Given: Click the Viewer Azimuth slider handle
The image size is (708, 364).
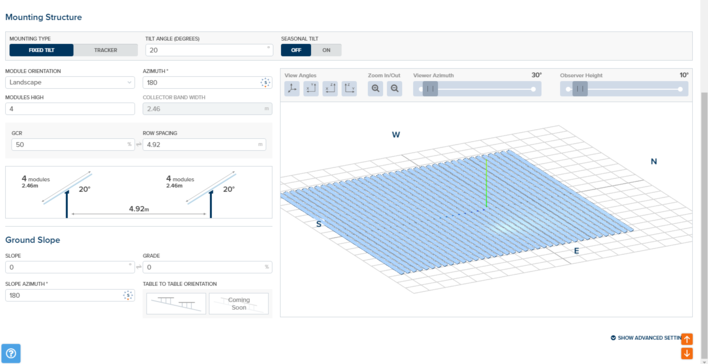Looking at the screenshot, I should click(x=430, y=89).
